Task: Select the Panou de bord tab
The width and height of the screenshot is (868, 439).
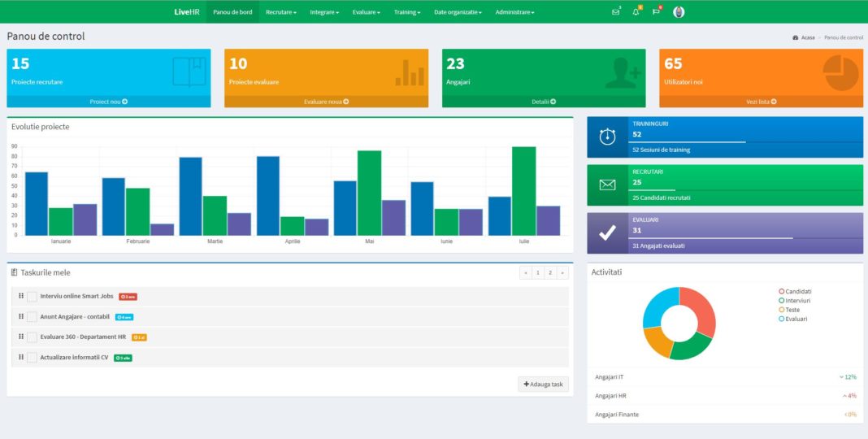Action: point(231,12)
